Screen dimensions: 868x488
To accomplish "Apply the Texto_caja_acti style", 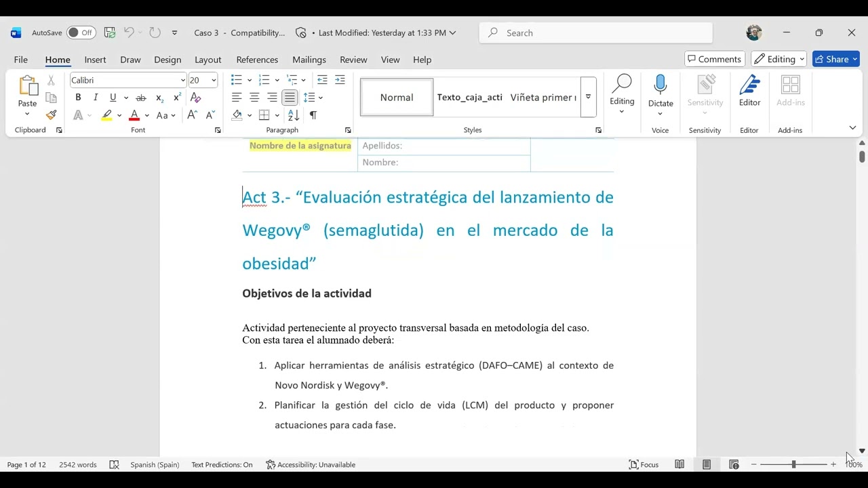I will (x=469, y=97).
